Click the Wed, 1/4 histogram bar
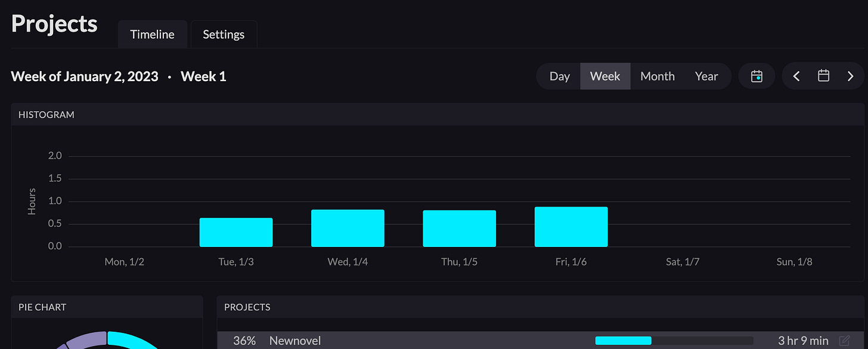This screenshot has height=349, width=868. tap(348, 228)
